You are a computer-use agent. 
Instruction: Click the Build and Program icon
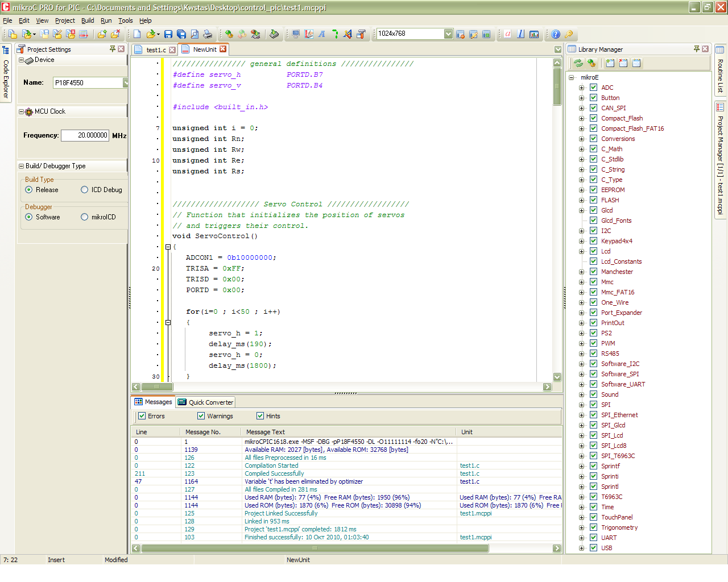255,34
